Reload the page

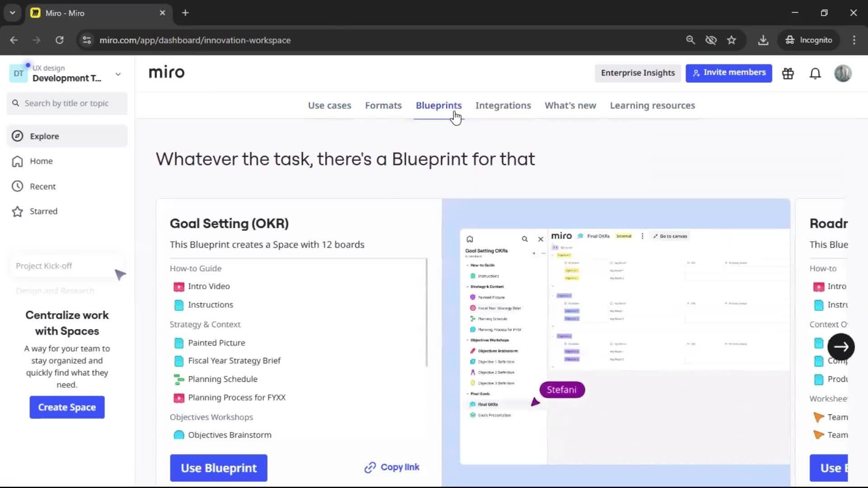[59, 40]
